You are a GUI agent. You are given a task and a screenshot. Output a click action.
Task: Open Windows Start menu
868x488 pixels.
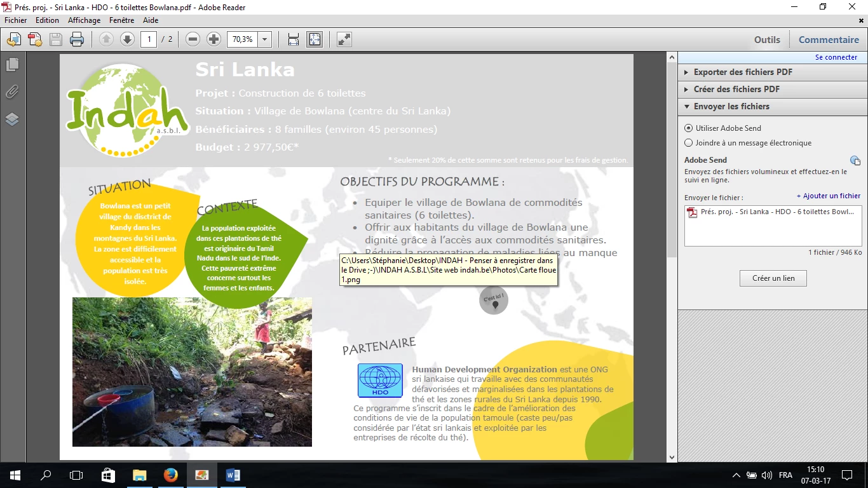click(x=15, y=475)
